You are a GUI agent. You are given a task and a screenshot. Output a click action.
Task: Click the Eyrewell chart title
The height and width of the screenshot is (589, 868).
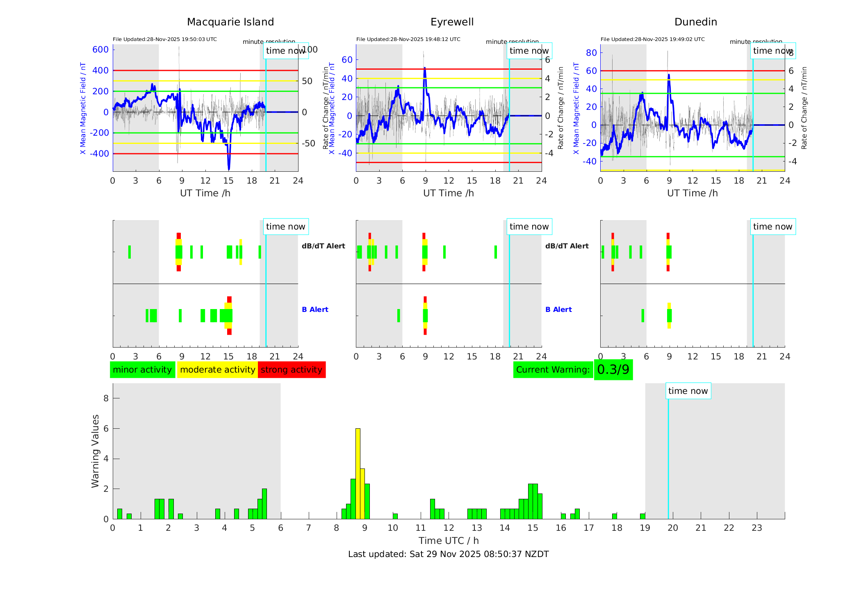click(x=452, y=22)
